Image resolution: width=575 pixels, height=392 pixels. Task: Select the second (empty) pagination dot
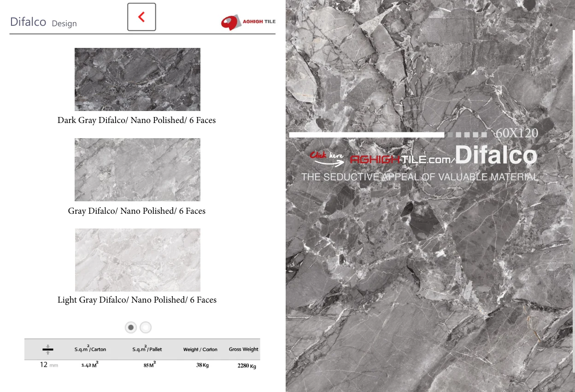146,328
